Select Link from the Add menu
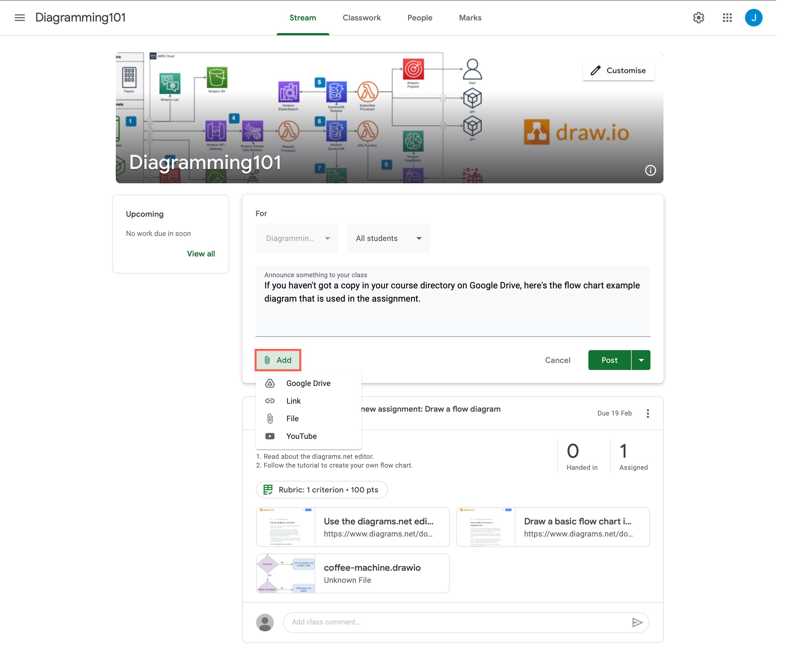Viewport: 812px width, 649px height. (x=293, y=401)
